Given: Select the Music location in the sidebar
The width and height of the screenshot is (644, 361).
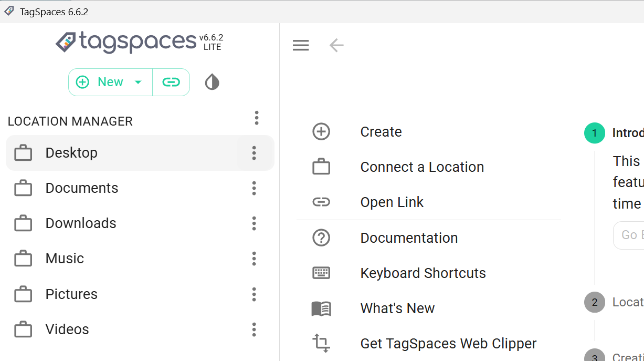Looking at the screenshot, I should [x=64, y=259].
